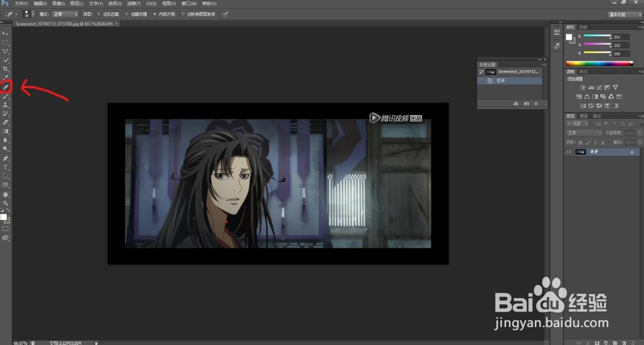Viewport: 644px width, 345px height.
Task: Create new document from current state icon
Action: pos(516,104)
